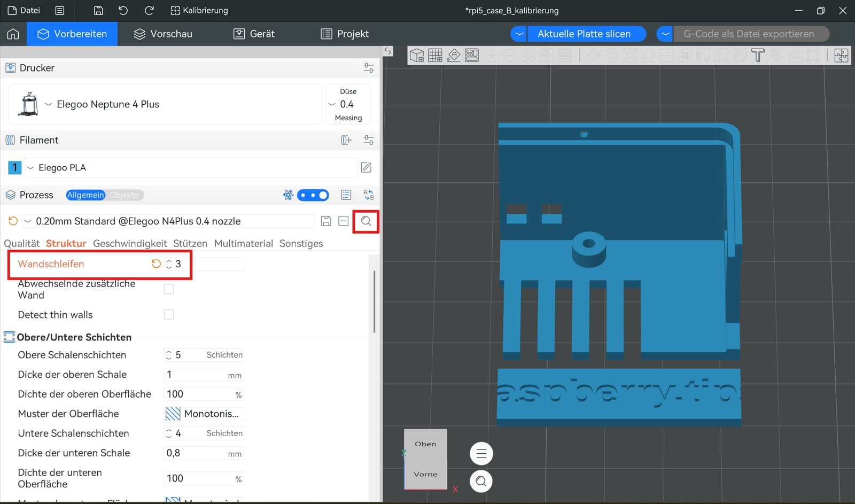Screen dimensions: 855x504
Task: Expand the G-Code export options arrow
Action: (x=665, y=34)
